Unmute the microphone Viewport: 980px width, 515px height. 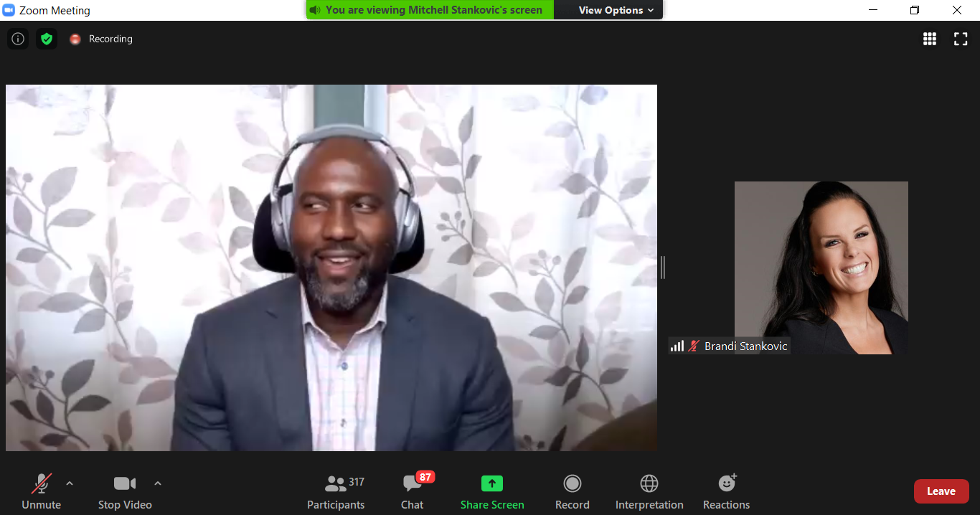click(42, 492)
